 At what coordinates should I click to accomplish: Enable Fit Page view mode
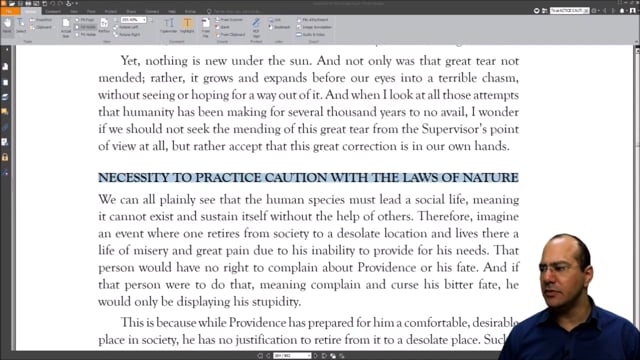[85, 20]
